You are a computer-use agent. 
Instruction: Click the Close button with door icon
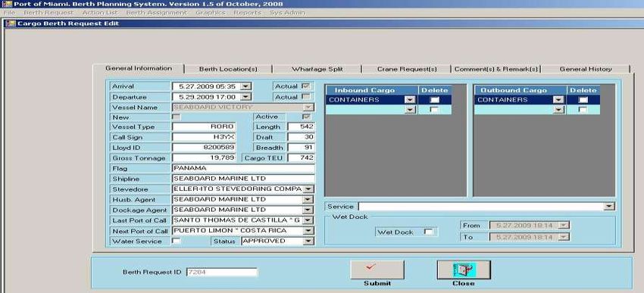tap(463, 270)
